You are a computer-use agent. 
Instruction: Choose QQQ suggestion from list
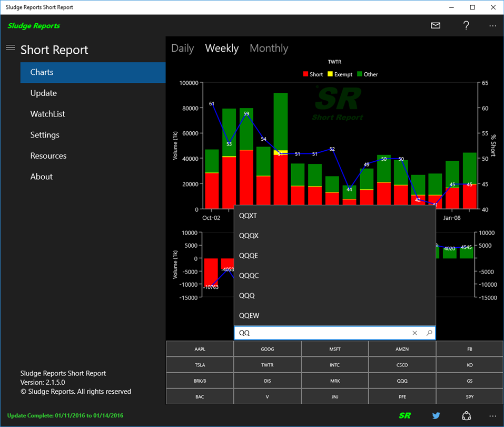(335, 295)
